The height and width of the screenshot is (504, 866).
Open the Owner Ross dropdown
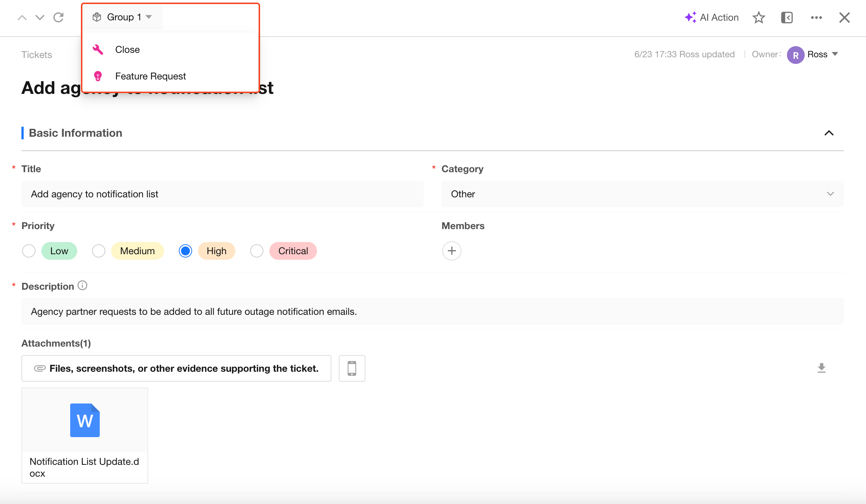pos(813,55)
